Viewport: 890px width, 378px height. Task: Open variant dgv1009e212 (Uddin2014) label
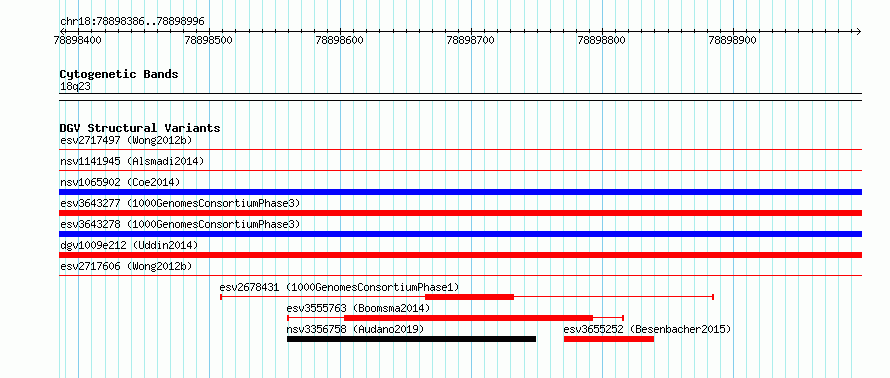[129, 245]
